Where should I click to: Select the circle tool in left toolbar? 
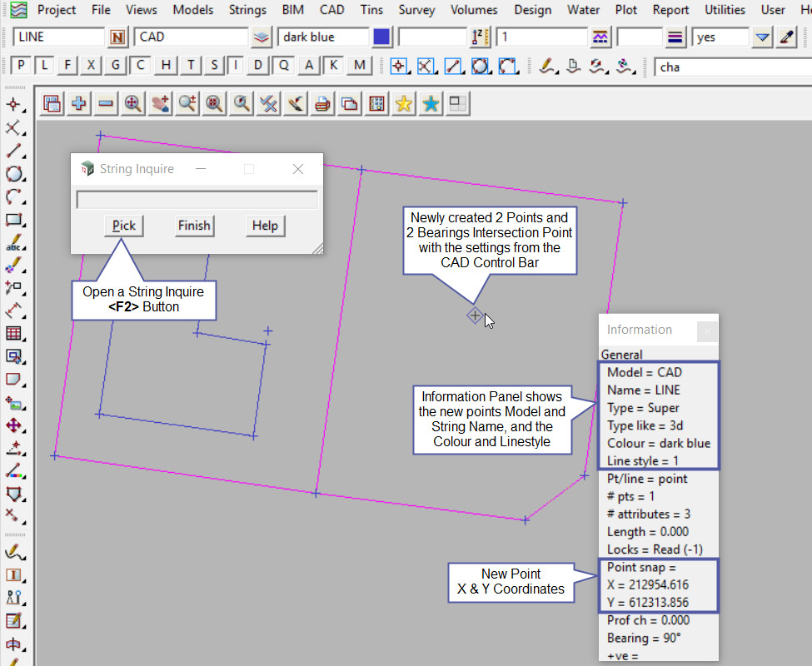click(x=13, y=174)
